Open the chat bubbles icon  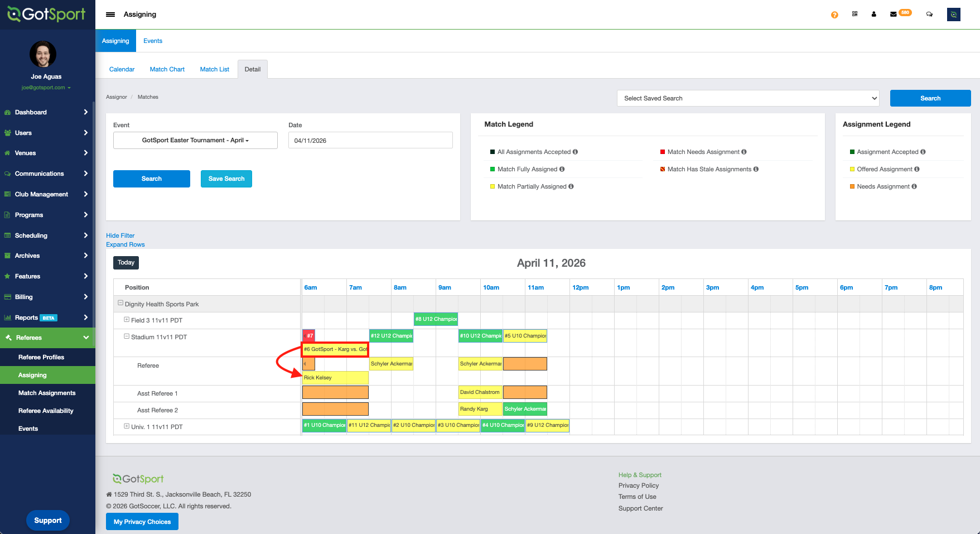pos(929,15)
